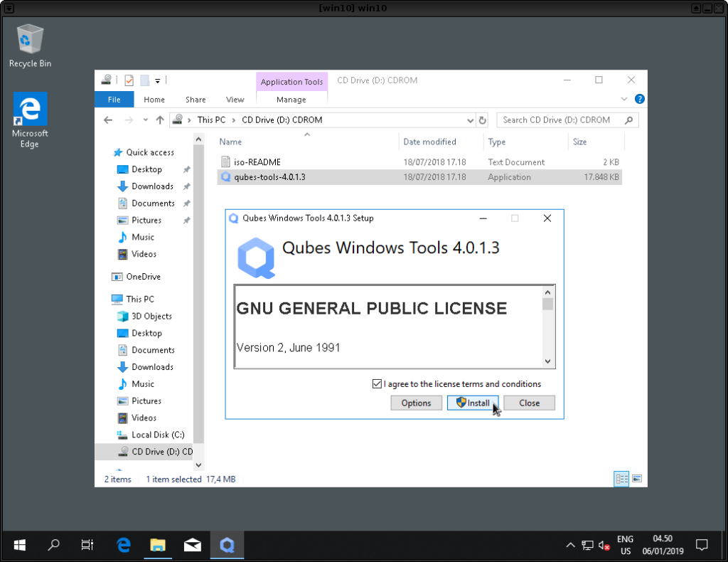Switch to Large icons view layout
Screen dimensions: 728x562
[x=637, y=478]
